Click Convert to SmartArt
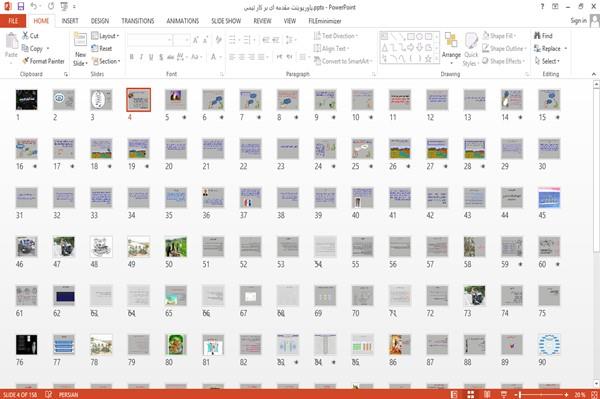 pos(342,61)
